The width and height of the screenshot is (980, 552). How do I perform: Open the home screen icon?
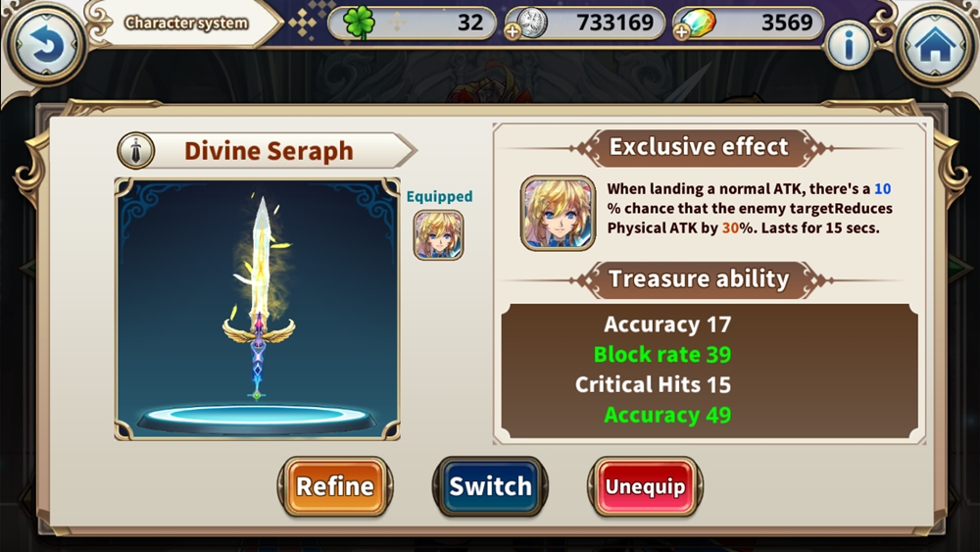coord(936,44)
